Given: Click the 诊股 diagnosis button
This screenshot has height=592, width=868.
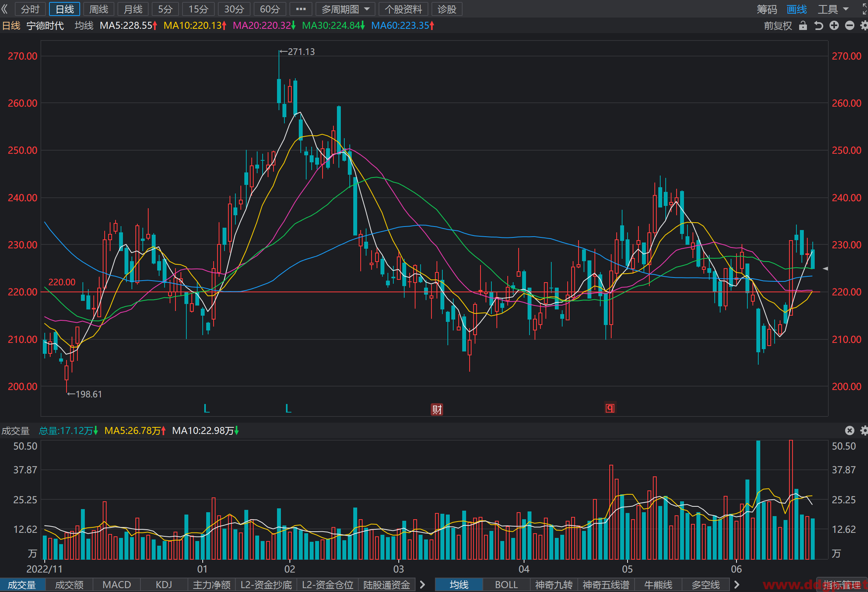Looking at the screenshot, I should (447, 9).
